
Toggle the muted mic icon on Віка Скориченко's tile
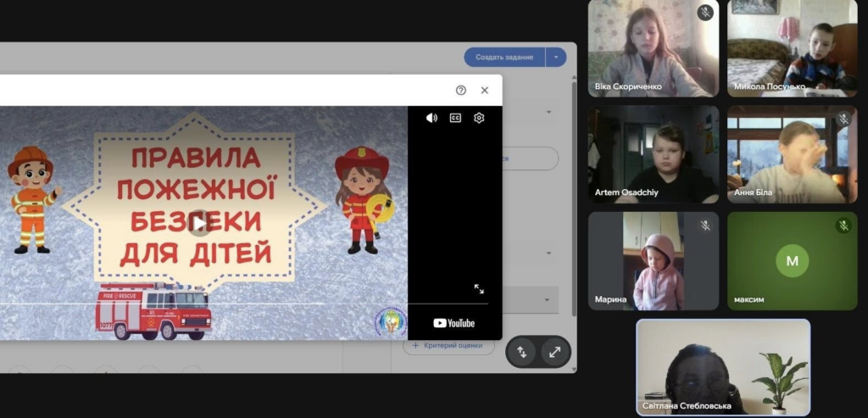pos(705,13)
